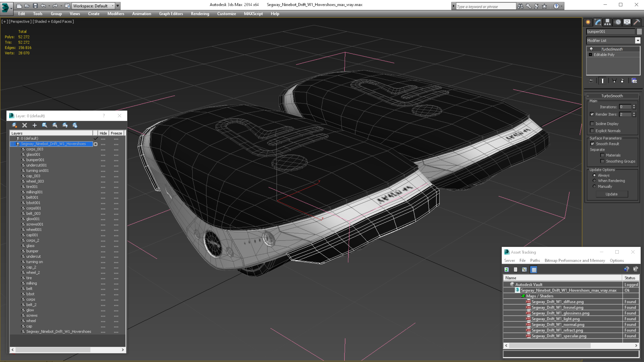The width and height of the screenshot is (644, 362).
Task: Toggle the TurboSmooth modifier lightbulb on/off
Action: 591,49
